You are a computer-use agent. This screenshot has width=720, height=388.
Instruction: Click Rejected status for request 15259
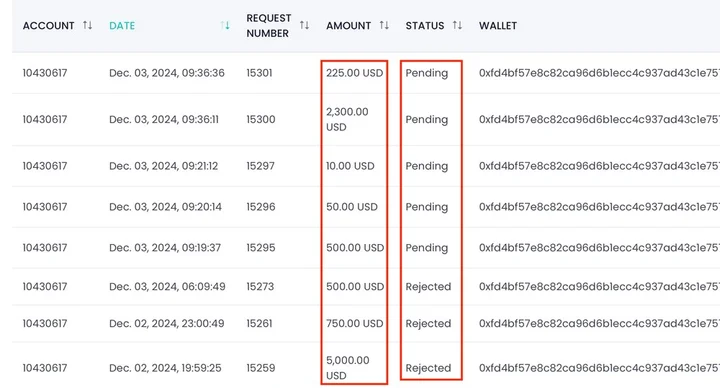(428, 368)
